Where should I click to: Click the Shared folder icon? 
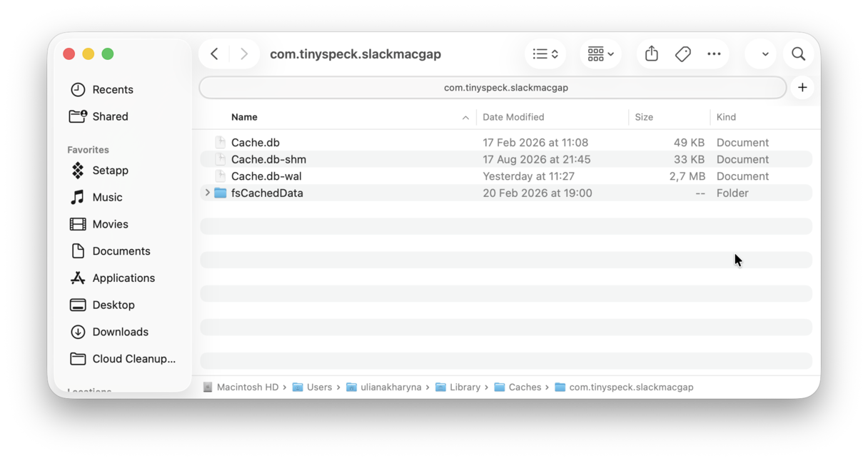click(78, 116)
